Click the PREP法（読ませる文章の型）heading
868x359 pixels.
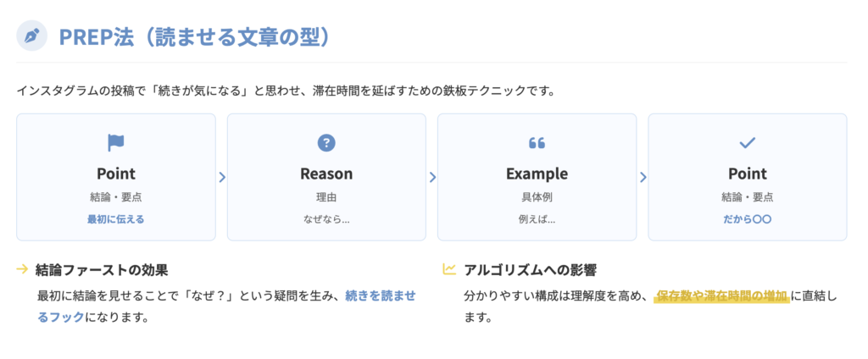[194, 37]
